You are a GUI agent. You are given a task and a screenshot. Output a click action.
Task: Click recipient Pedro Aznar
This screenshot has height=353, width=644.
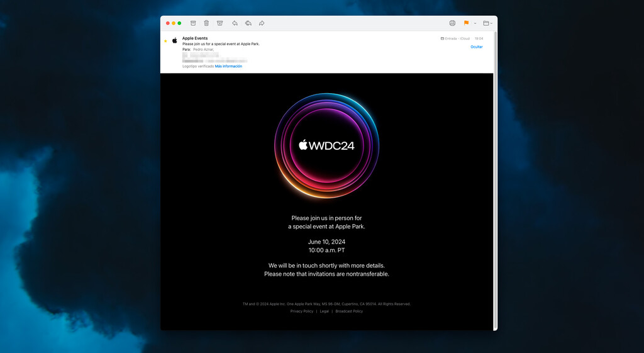point(203,49)
